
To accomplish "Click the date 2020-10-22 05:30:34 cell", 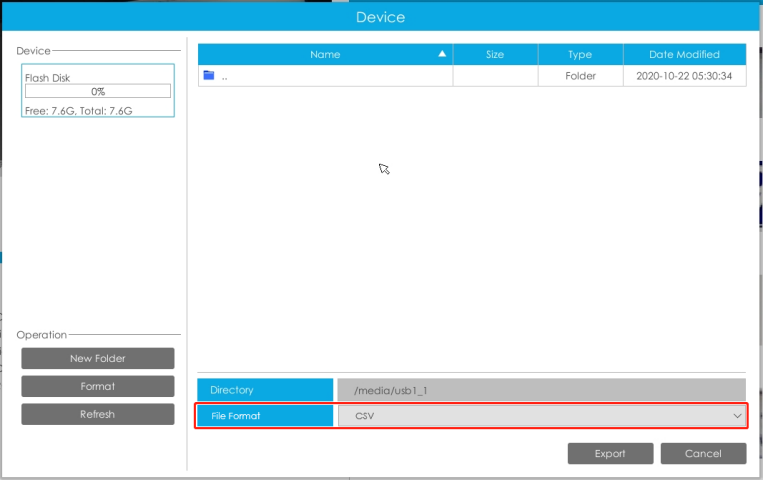I will [x=684, y=75].
